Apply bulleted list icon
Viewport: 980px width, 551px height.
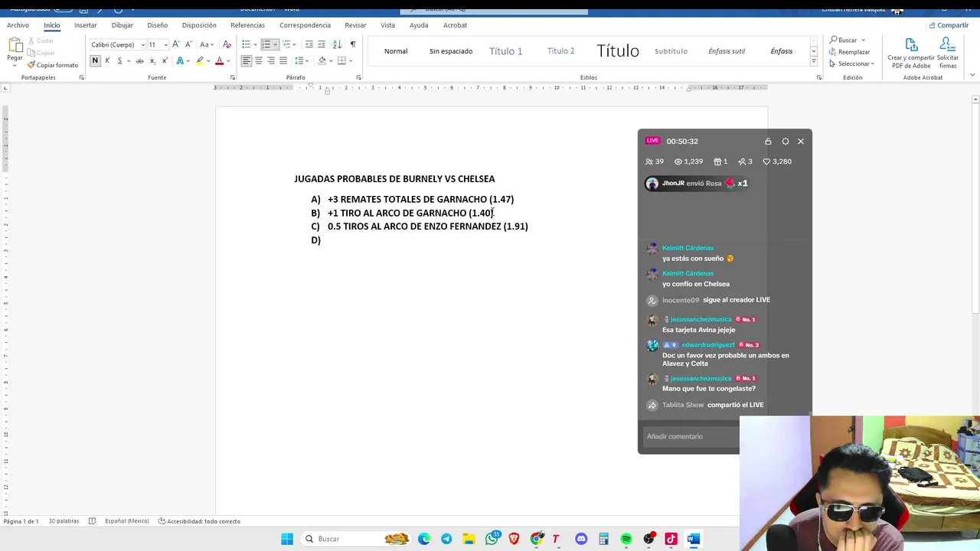coord(247,44)
